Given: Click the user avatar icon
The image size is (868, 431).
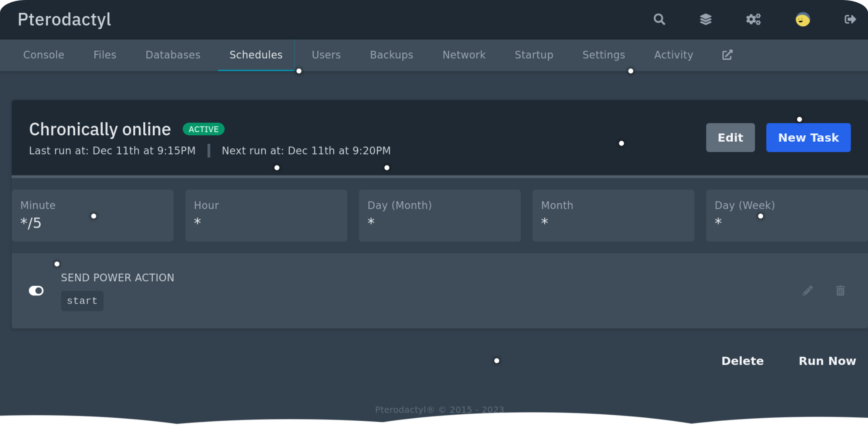Looking at the screenshot, I should (x=803, y=19).
